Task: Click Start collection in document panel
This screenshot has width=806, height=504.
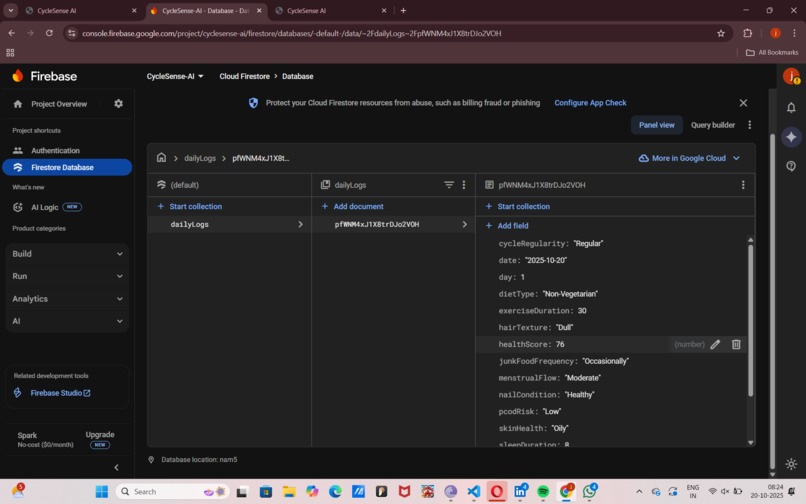Action: coord(518,206)
